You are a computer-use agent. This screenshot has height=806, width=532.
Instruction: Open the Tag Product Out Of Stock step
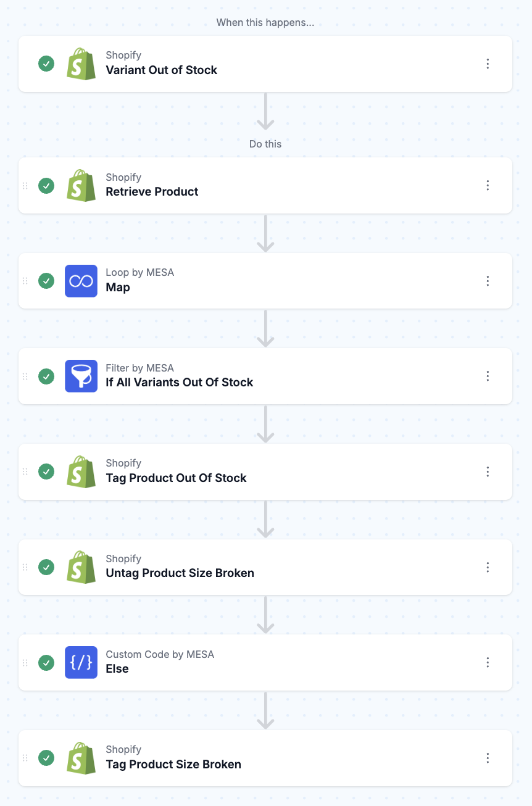176,478
